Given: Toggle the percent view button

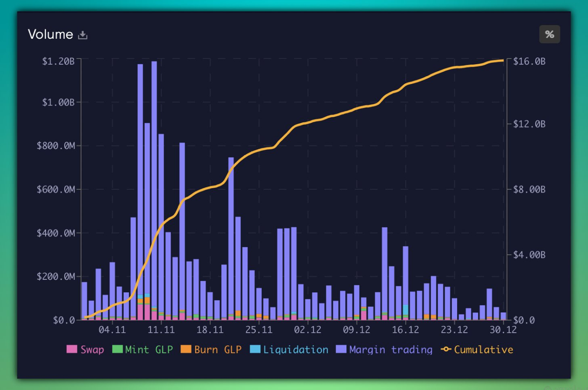Looking at the screenshot, I should pos(550,34).
